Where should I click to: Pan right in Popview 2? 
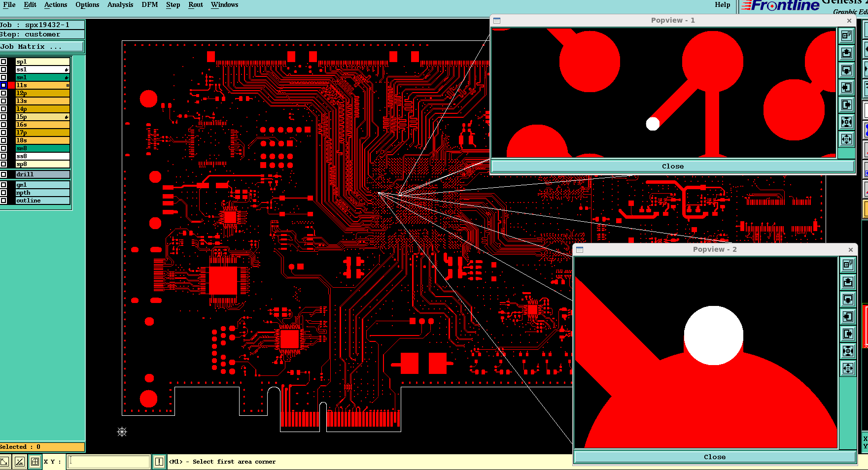(x=848, y=334)
